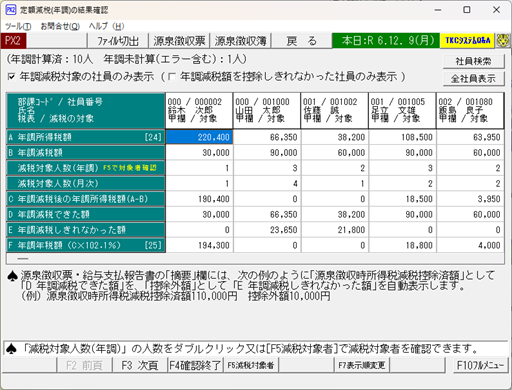
Task: Click the ファイル切出 toolbar button
Action: pyautogui.click(x=118, y=41)
